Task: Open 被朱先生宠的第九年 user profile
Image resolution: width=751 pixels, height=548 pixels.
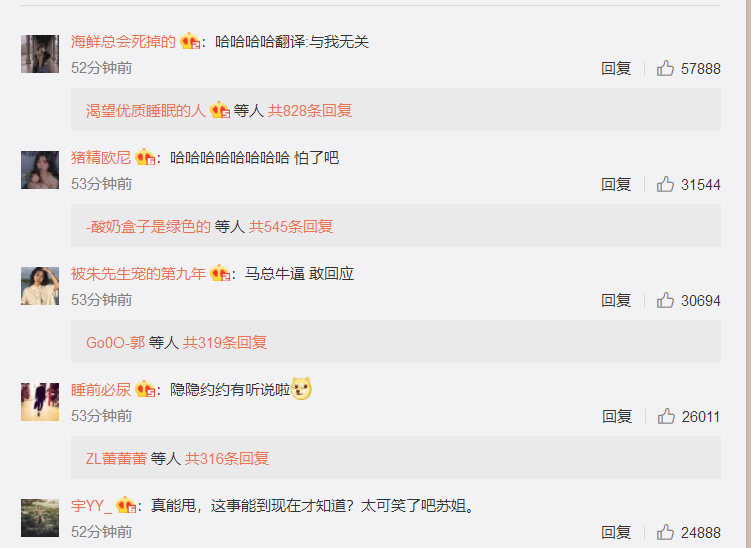Action: tap(138, 274)
